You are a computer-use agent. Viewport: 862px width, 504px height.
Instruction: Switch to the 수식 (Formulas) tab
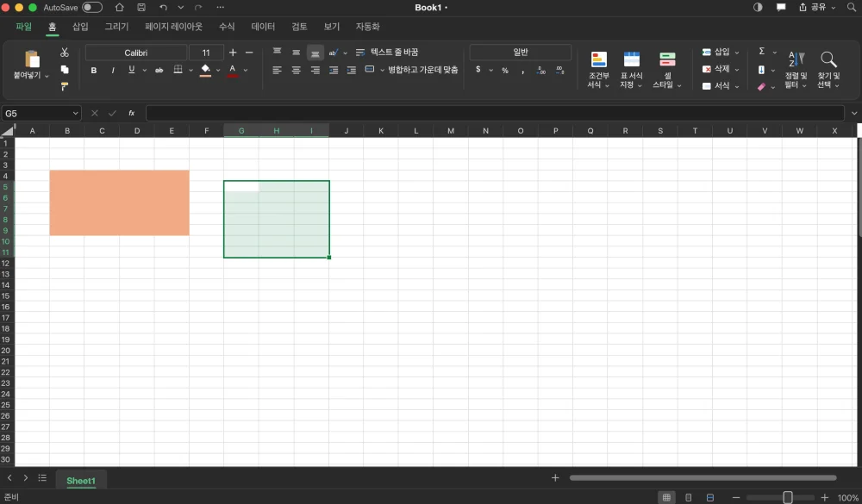tap(227, 27)
